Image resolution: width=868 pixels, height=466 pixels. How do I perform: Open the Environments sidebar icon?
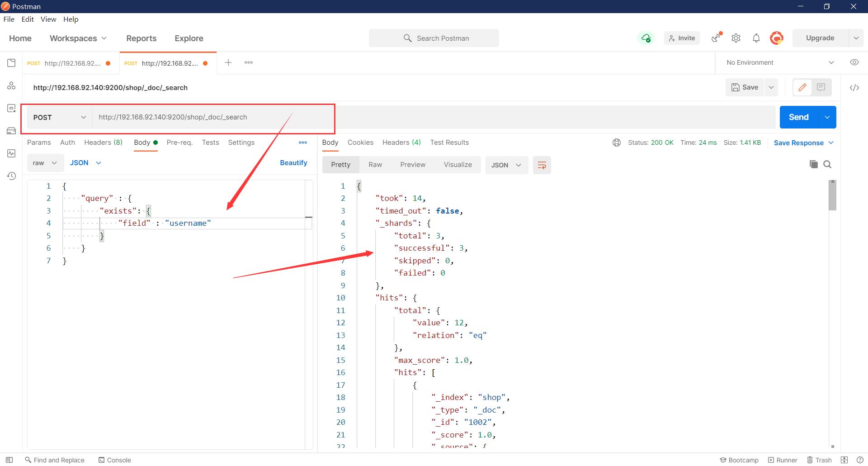coord(11,108)
